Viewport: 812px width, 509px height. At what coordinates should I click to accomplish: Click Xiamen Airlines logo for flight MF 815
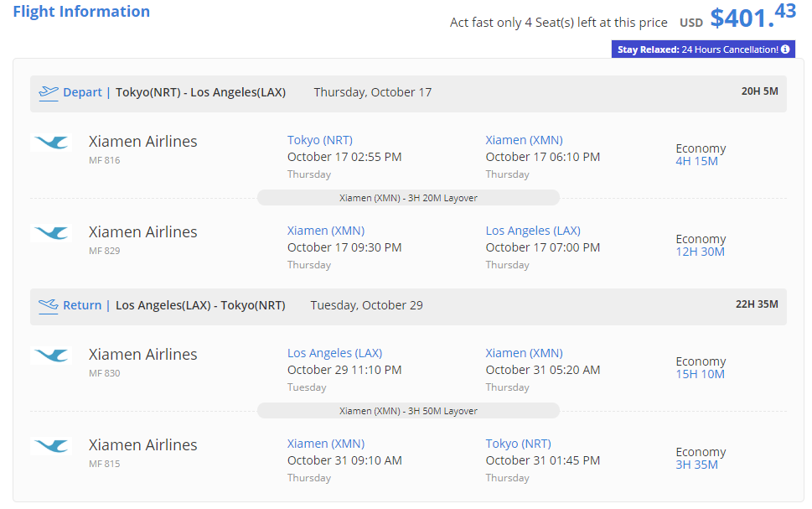point(51,446)
